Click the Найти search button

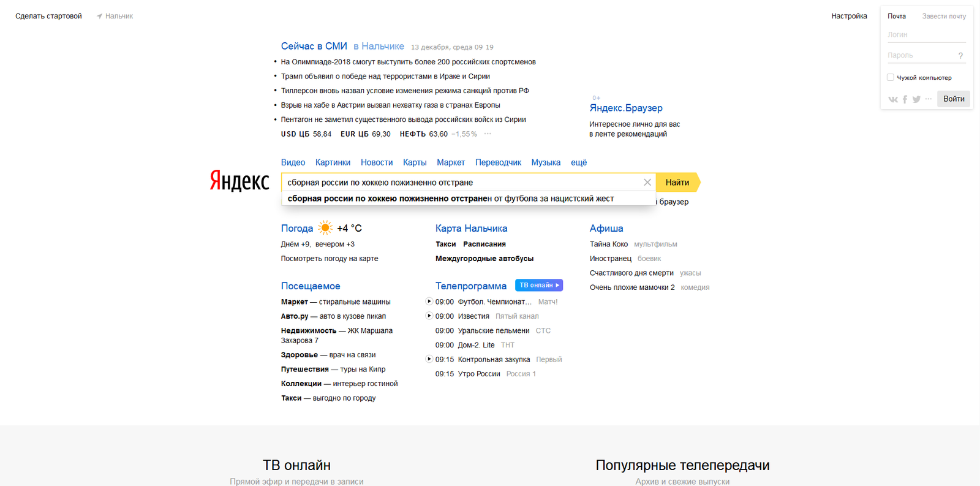tap(677, 182)
